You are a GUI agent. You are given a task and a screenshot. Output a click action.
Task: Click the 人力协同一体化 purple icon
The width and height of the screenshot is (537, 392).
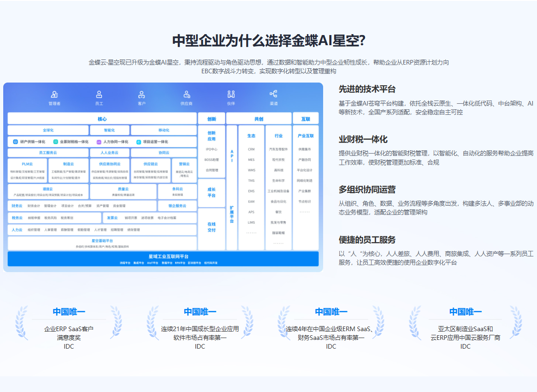point(99,142)
